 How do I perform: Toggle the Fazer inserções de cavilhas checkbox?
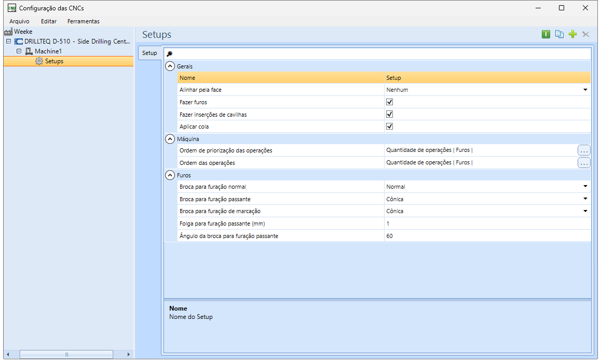(389, 115)
